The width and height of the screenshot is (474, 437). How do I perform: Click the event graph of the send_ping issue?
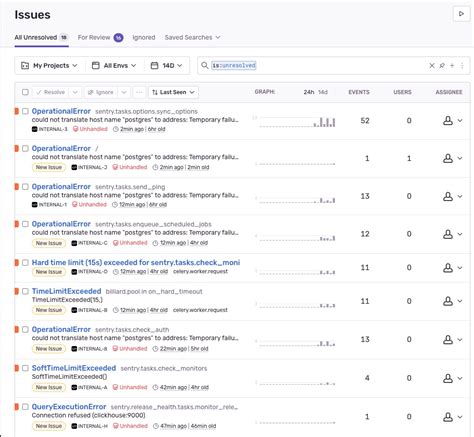[x=297, y=200]
